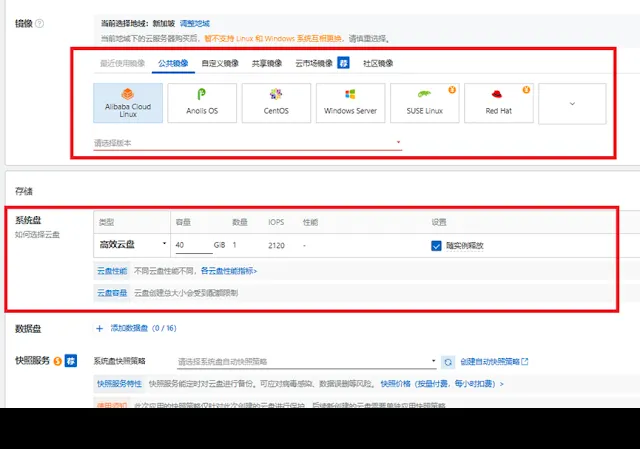The image size is (640, 449).
Task: Click the system disk capacity field showing 40
Action: [x=194, y=245]
